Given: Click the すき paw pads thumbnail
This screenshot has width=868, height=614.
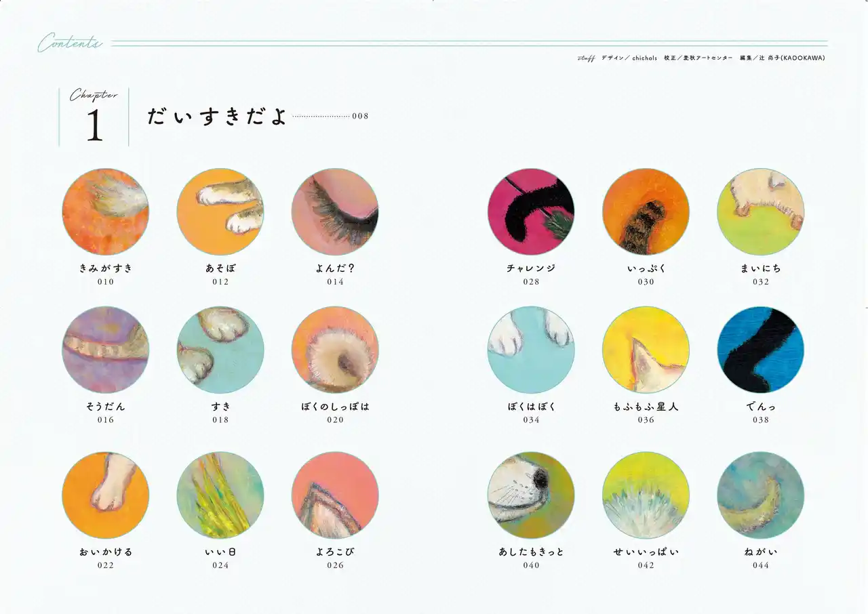Looking at the screenshot, I should click(x=220, y=350).
